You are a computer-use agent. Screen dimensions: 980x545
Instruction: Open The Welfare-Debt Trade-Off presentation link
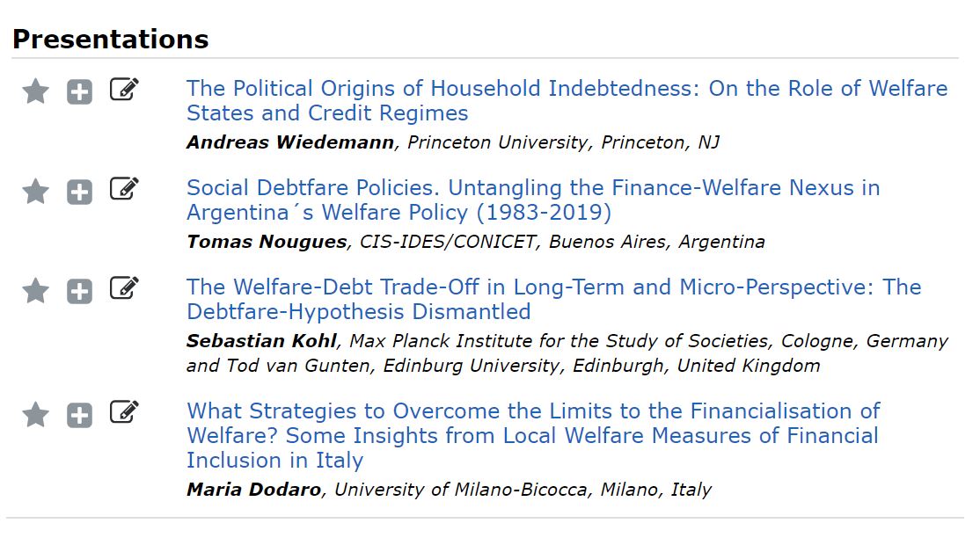553,287
